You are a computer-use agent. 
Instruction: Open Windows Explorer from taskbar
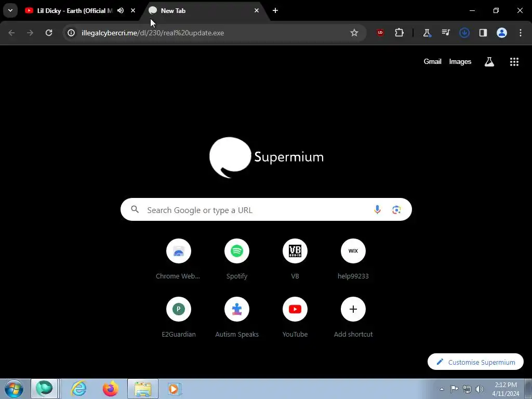(x=143, y=389)
